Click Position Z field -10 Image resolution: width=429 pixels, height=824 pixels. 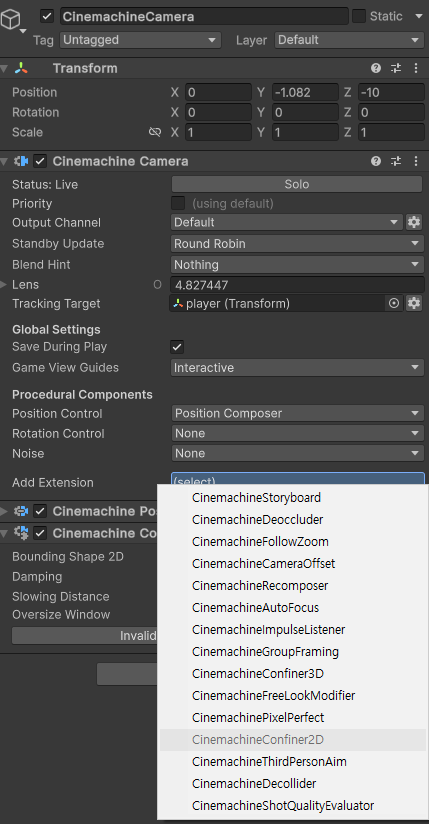coord(391,92)
